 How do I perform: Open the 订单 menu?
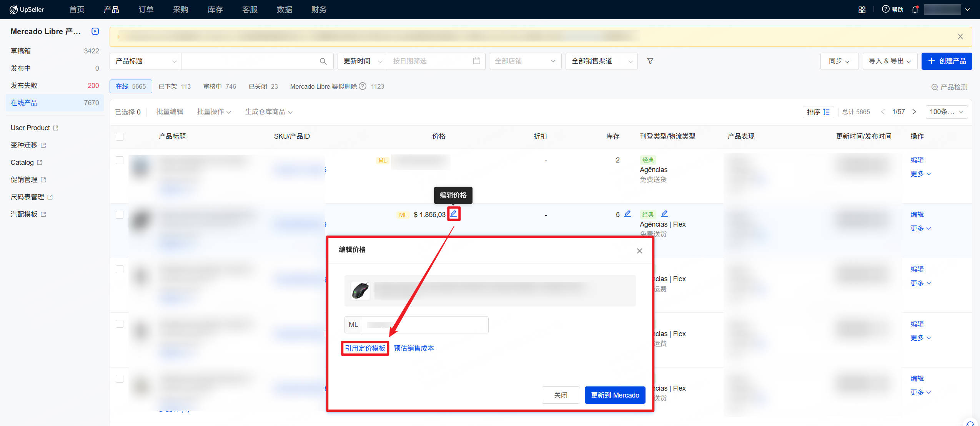(x=146, y=10)
